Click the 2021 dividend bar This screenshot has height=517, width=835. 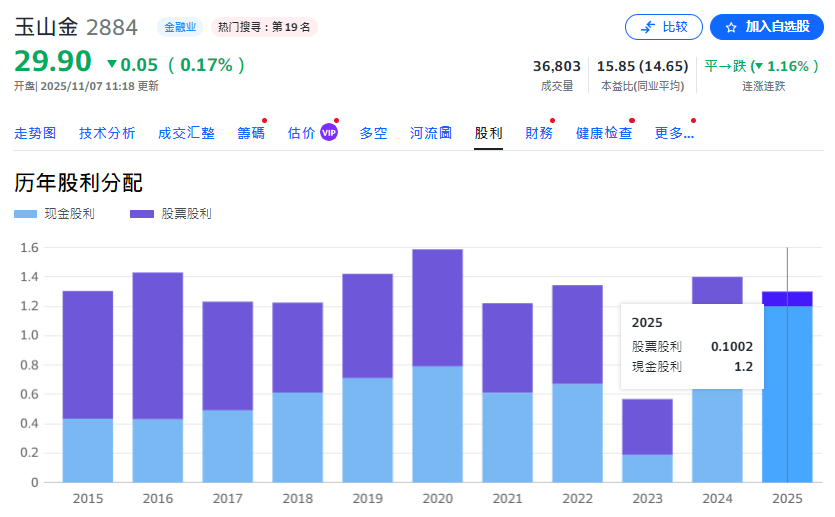tap(507, 393)
